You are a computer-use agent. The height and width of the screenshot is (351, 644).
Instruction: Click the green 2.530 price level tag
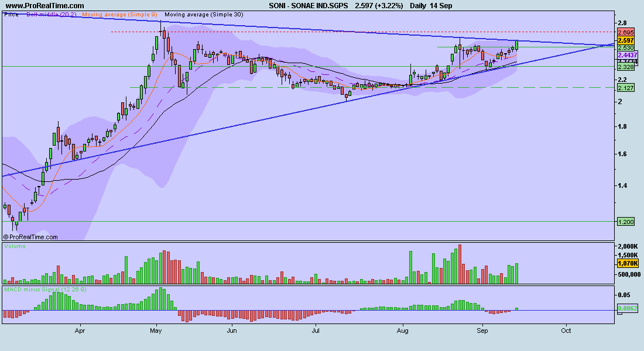[x=626, y=47]
